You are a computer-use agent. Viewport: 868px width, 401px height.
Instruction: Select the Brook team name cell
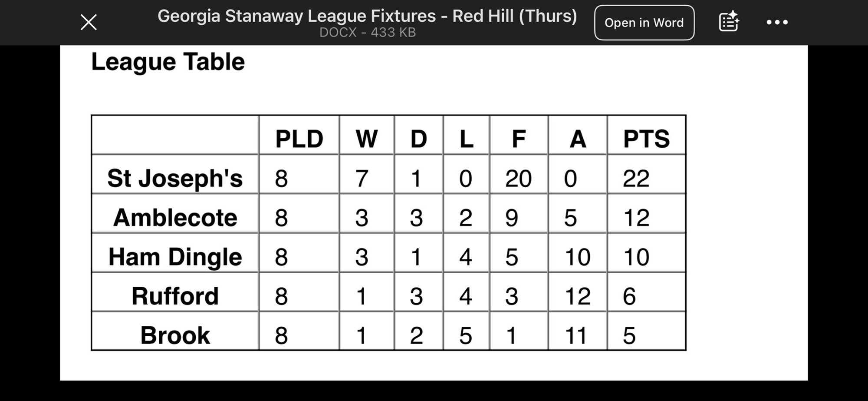[175, 335]
